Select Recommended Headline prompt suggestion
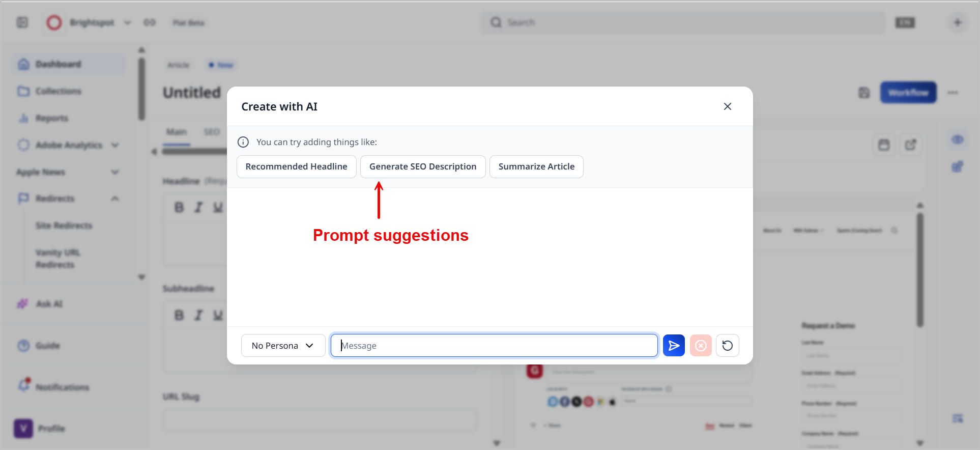 (296, 166)
